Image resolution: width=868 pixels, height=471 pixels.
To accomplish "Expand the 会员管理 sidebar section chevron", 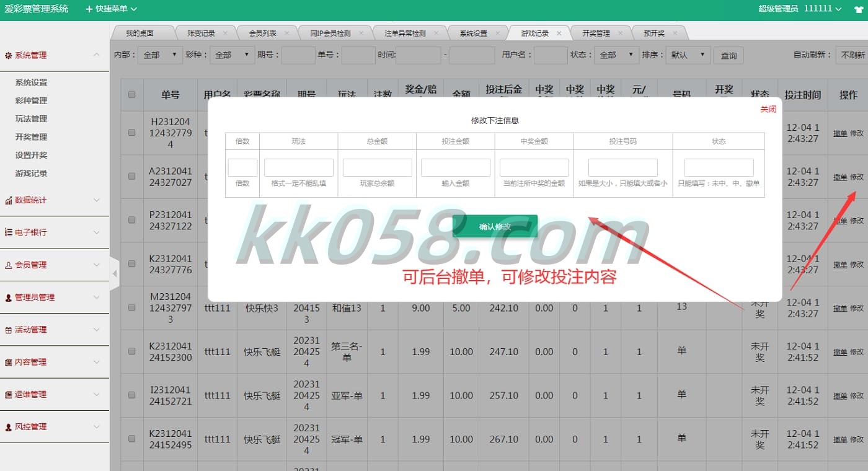I will (x=96, y=265).
